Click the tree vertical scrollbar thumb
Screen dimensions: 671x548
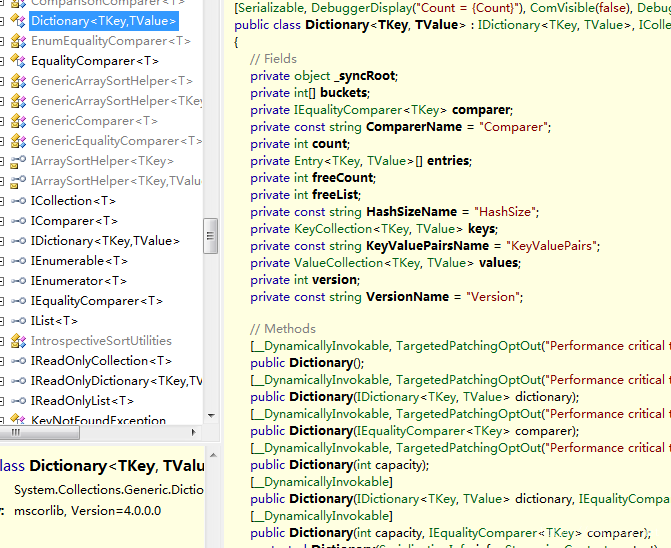(210, 236)
